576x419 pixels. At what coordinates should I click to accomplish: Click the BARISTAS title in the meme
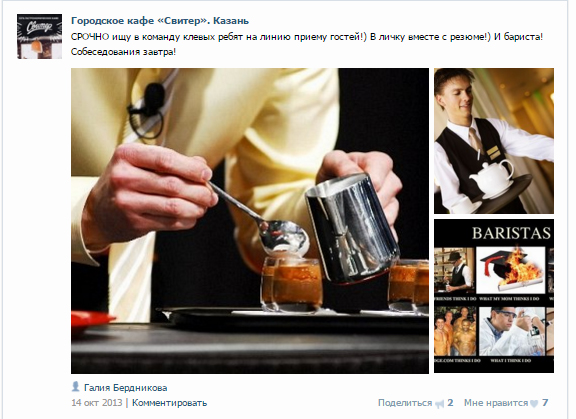point(511,233)
